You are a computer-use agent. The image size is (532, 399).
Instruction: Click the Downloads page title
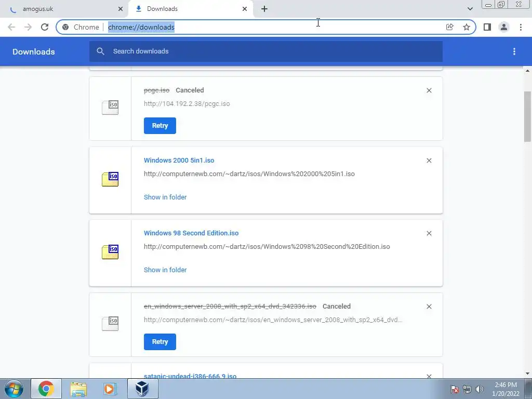coord(34,51)
